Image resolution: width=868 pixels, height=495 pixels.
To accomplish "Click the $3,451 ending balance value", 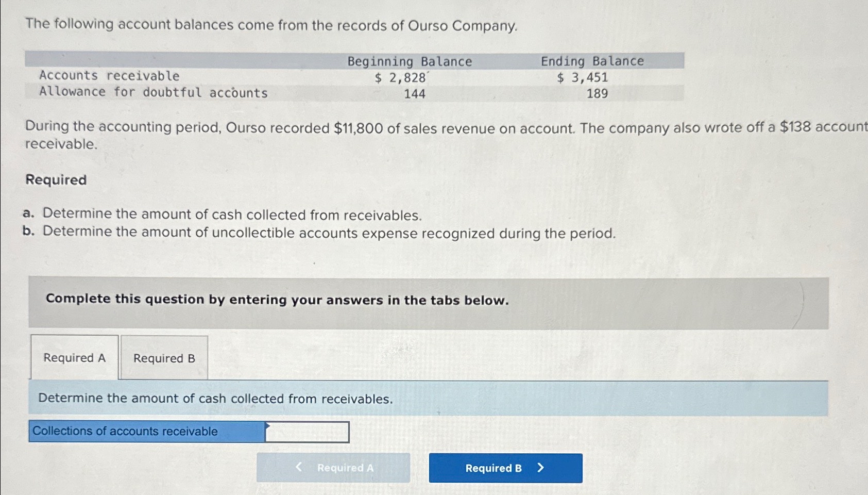I will [x=583, y=77].
